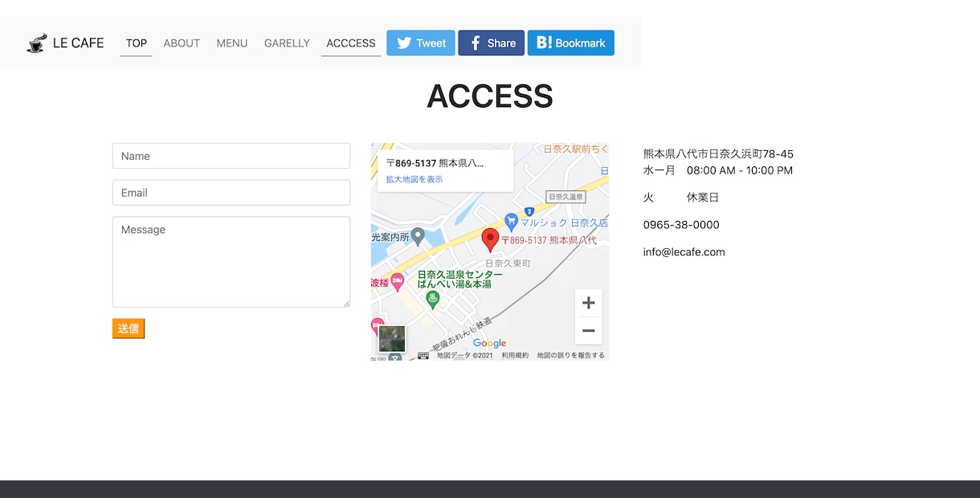Click the email info@lecafe.com
980x498 pixels.
click(x=684, y=252)
